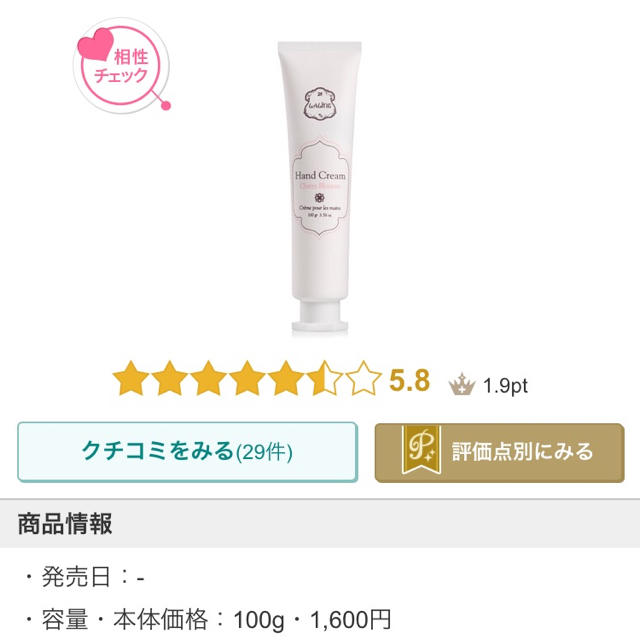Click the 発売日 release date line
The height and width of the screenshot is (640, 640).
coord(85,578)
